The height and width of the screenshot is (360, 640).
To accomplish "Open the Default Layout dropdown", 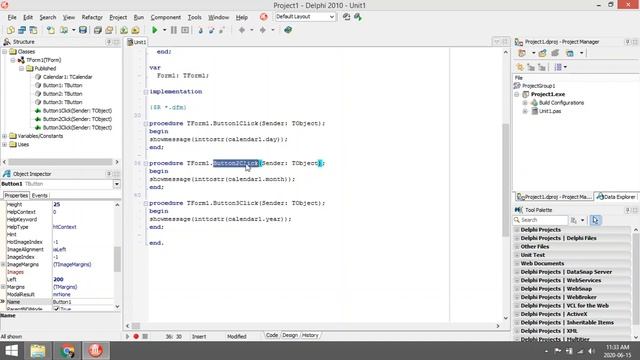I will [x=332, y=17].
